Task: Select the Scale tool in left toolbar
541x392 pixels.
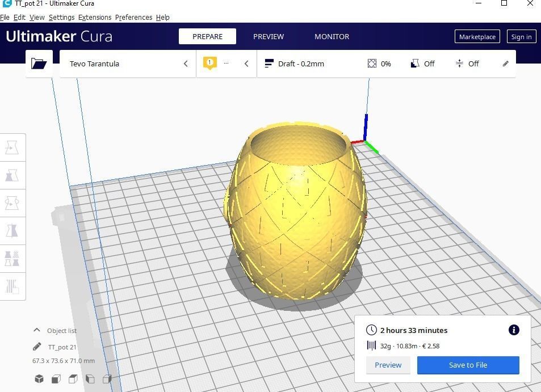Action: pyautogui.click(x=12, y=175)
